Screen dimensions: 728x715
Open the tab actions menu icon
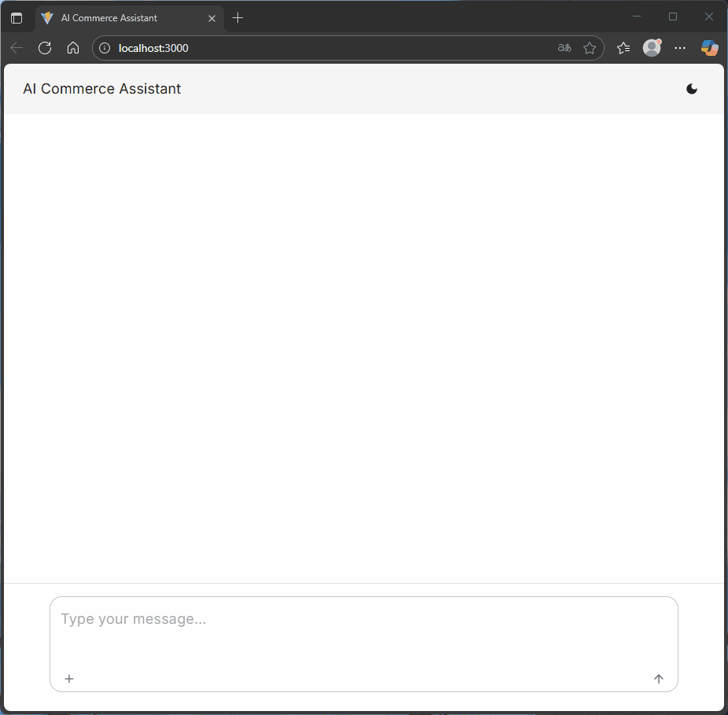click(x=17, y=18)
